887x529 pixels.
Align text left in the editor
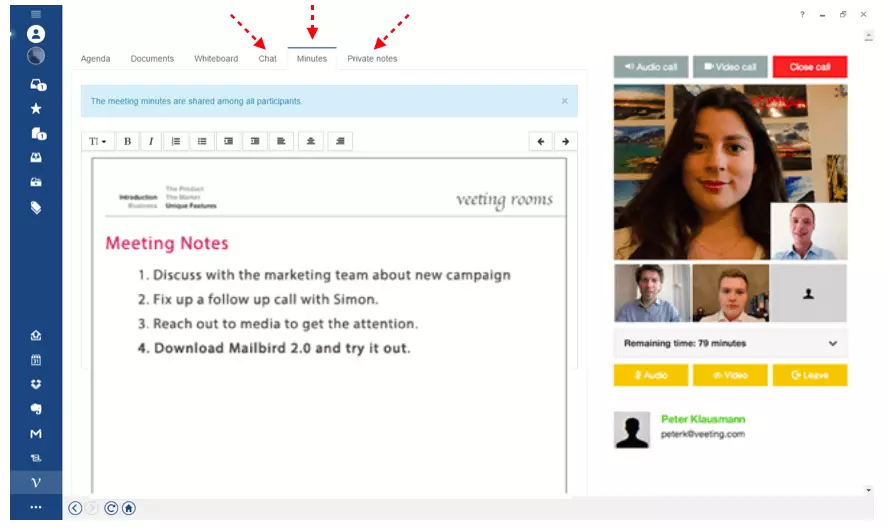coord(281,141)
